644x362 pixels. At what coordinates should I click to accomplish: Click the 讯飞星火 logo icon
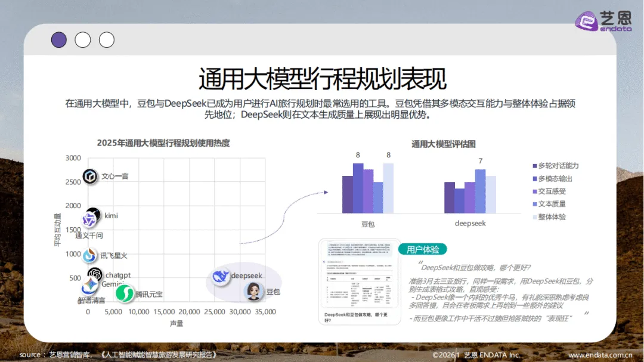pyautogui.click(x=89, y=256)
